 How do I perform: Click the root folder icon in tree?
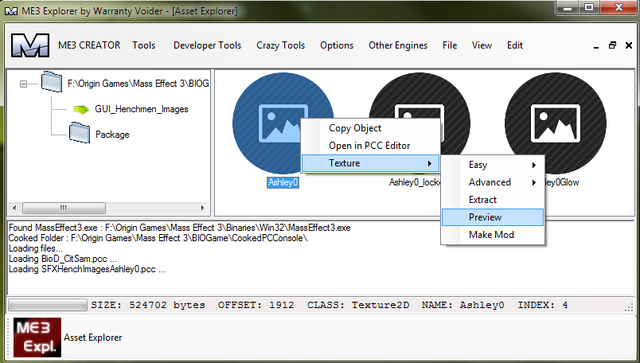point(52,82)
